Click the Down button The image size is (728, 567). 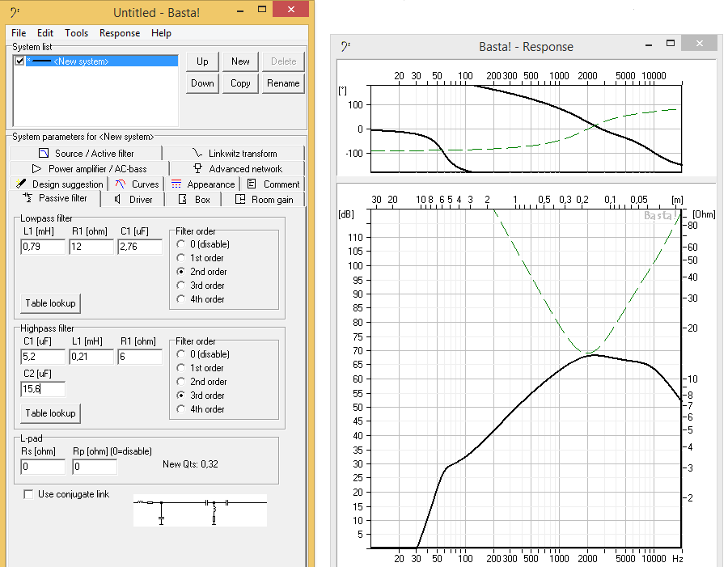[202, 83]
